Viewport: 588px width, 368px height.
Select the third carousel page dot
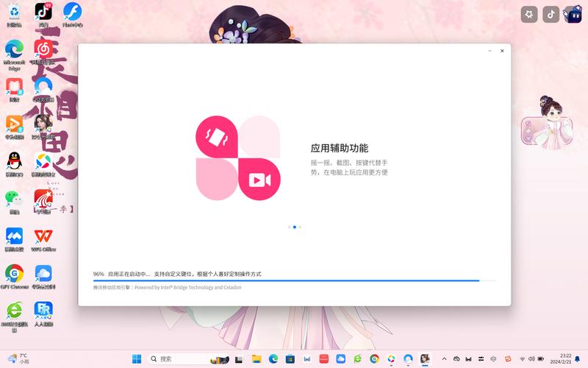pyautogui.click(x=300, y=227)
